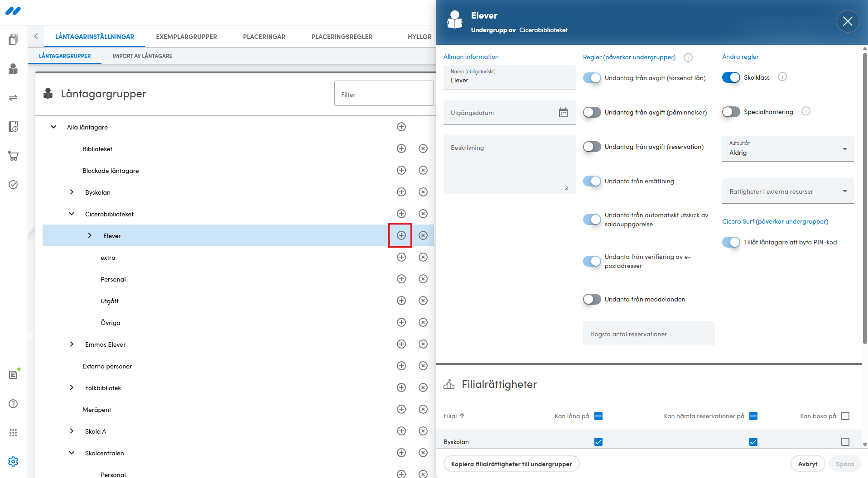Toggle the Kan hämta reservationer på header checkbox
Screen dimensions: 868x478
753,416
